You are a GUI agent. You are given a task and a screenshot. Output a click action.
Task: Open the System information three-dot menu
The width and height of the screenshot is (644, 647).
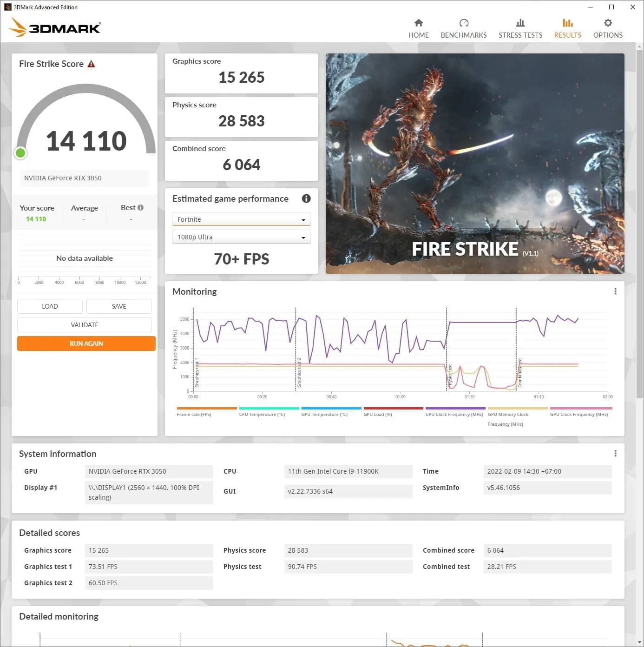click(x=615, y=453)
